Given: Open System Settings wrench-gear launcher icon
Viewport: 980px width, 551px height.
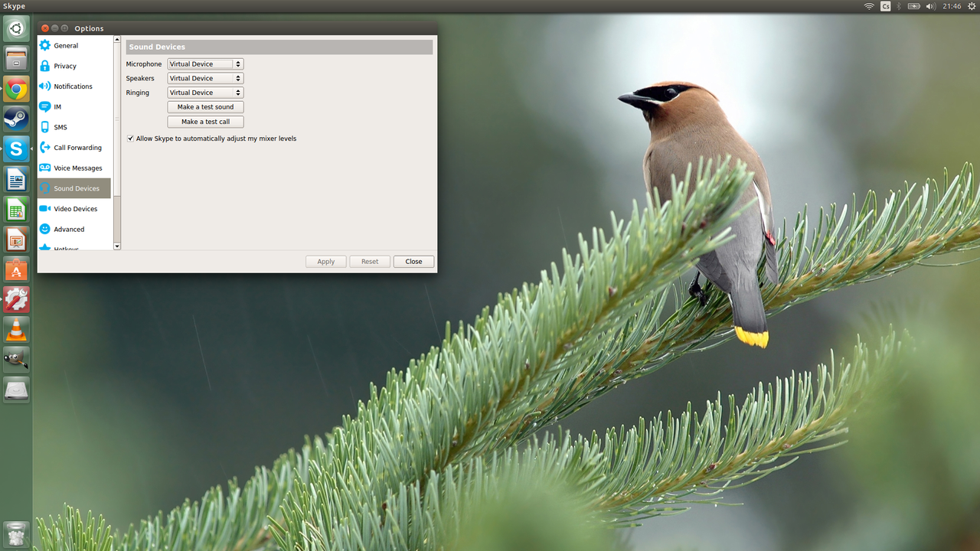Looking at the screenshot, I should [16, 299].
